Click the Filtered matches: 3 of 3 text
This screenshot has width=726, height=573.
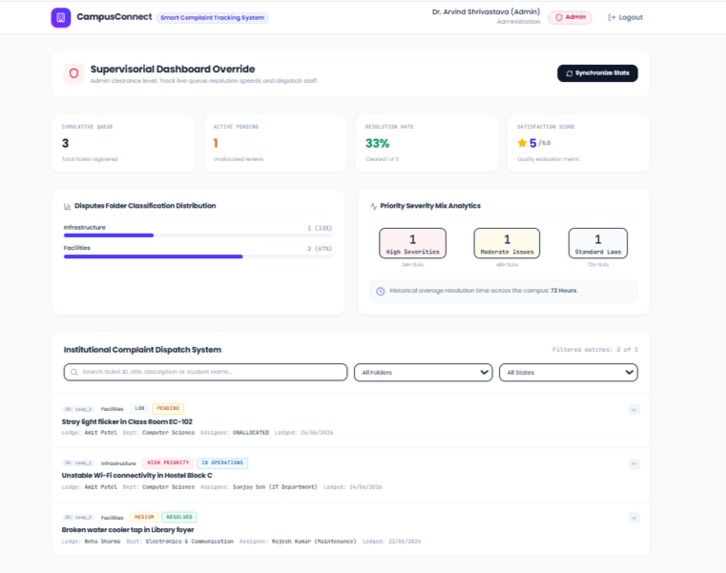(x=595, y=349)
